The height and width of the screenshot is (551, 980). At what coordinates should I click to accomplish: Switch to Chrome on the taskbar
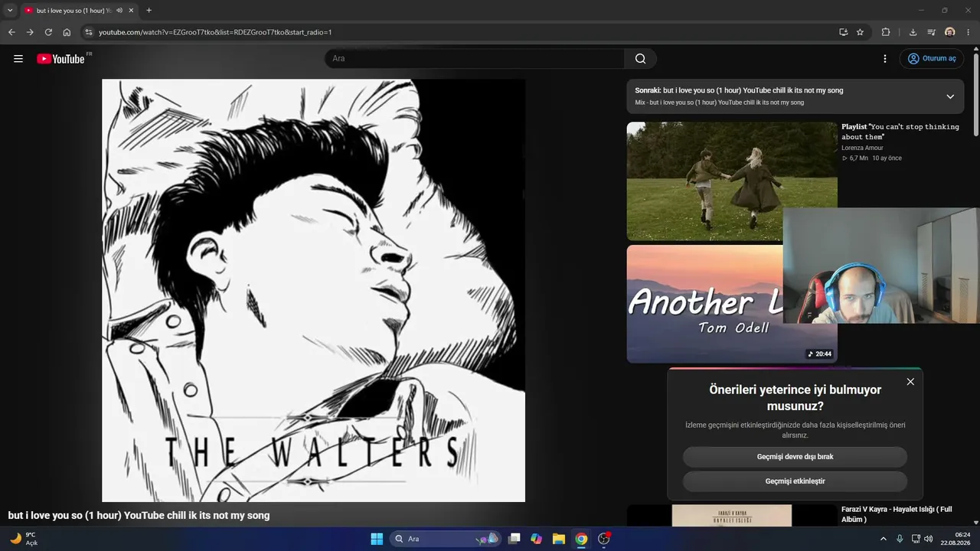click(581, 539)
